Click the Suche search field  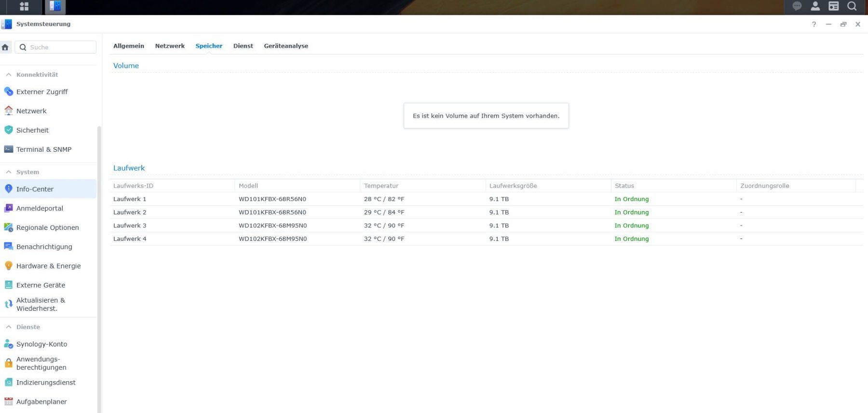click(x=55, y=47)
